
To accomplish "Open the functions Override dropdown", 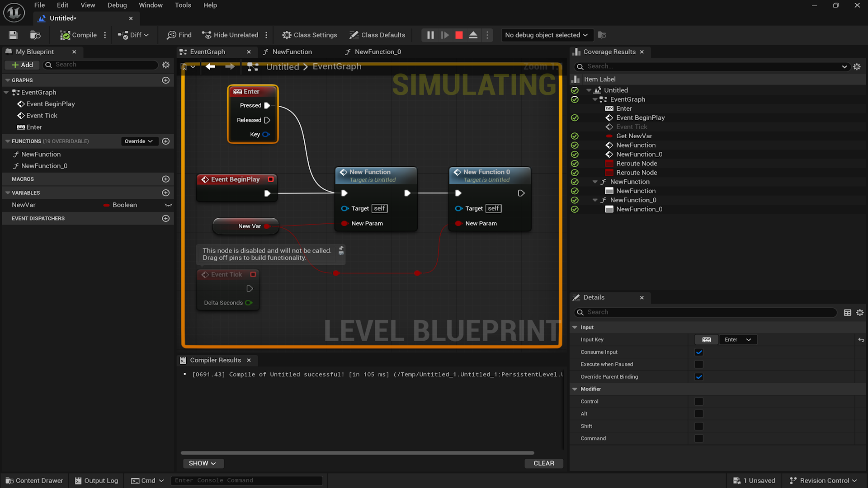I will click(x=139, y=141).
